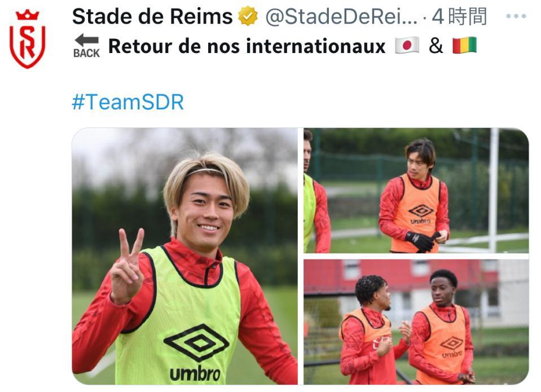Open the #TeamSDR hashtag link
Screen dimensions: 541x392
[127, 102]
